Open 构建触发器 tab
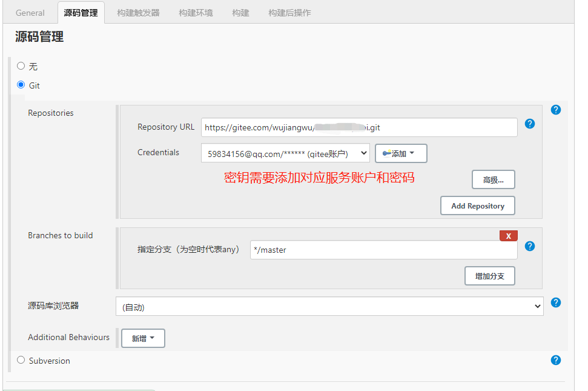The image size is (588, 391). click(x=137, y=12)
